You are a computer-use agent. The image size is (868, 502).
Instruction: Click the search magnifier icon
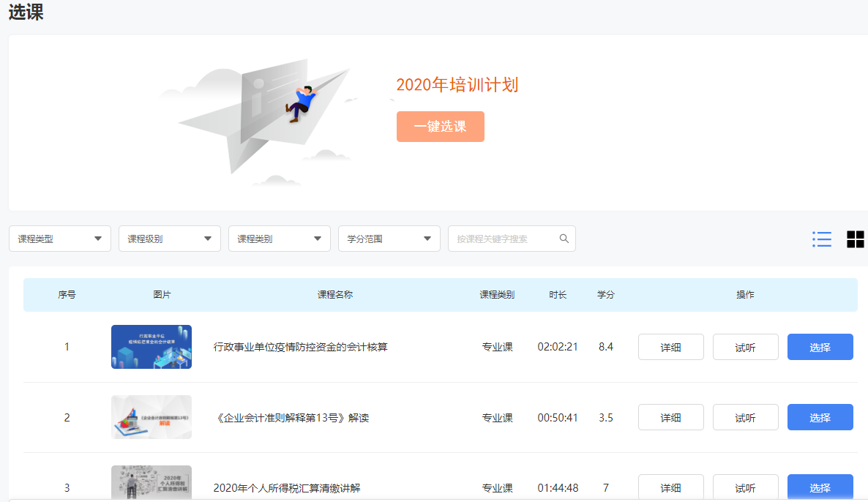click(x=564, y=239)
